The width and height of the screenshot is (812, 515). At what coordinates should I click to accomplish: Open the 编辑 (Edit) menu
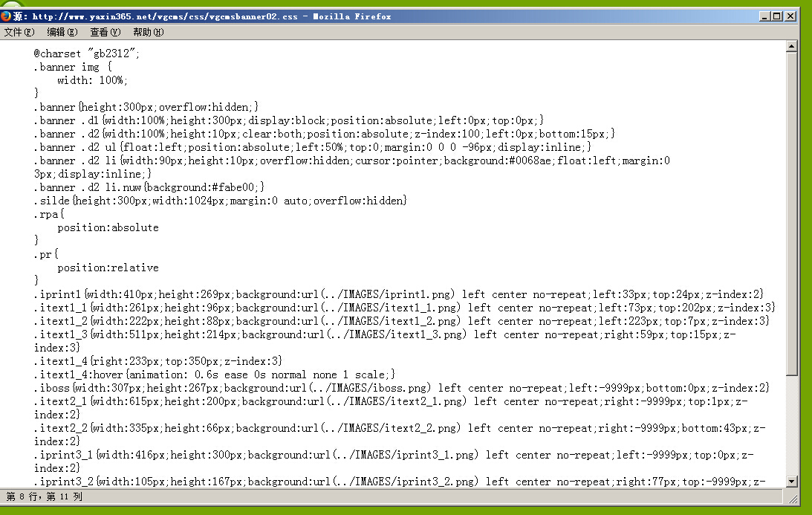pyautogui.click(x=62, y=32)
